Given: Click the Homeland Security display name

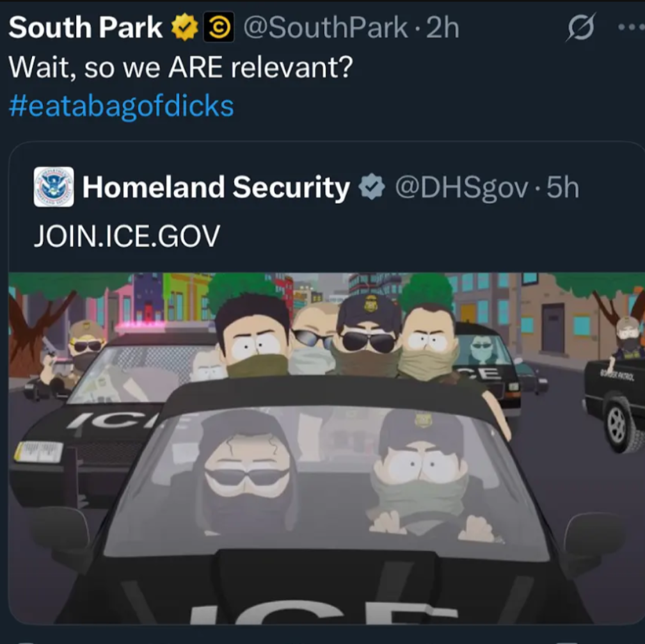Looking at the screenshot, I should (216, 187).
